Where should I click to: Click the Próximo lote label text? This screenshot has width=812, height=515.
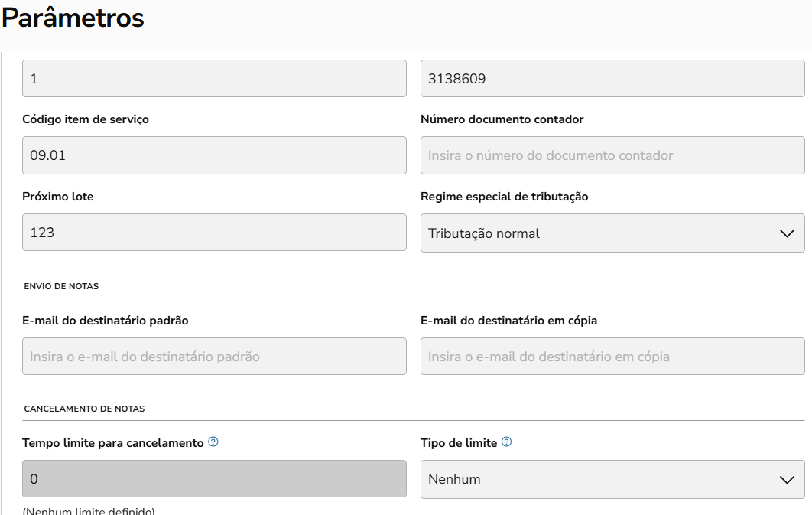click(x=58, y=197)
